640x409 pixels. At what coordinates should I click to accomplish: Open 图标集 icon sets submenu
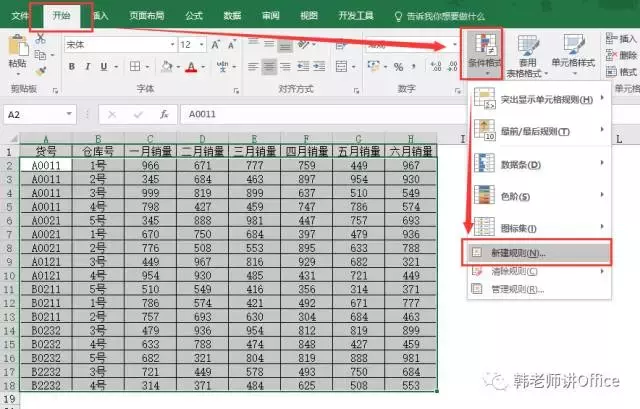point(539,228)
